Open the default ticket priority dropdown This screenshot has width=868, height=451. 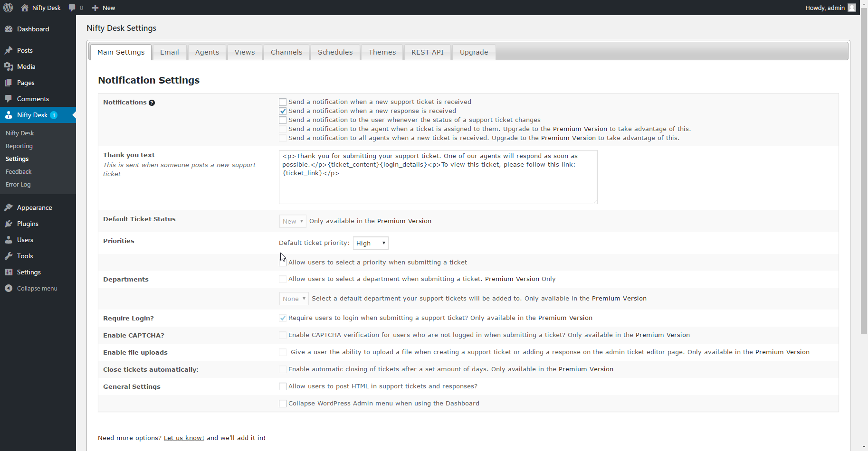(371, 243)
